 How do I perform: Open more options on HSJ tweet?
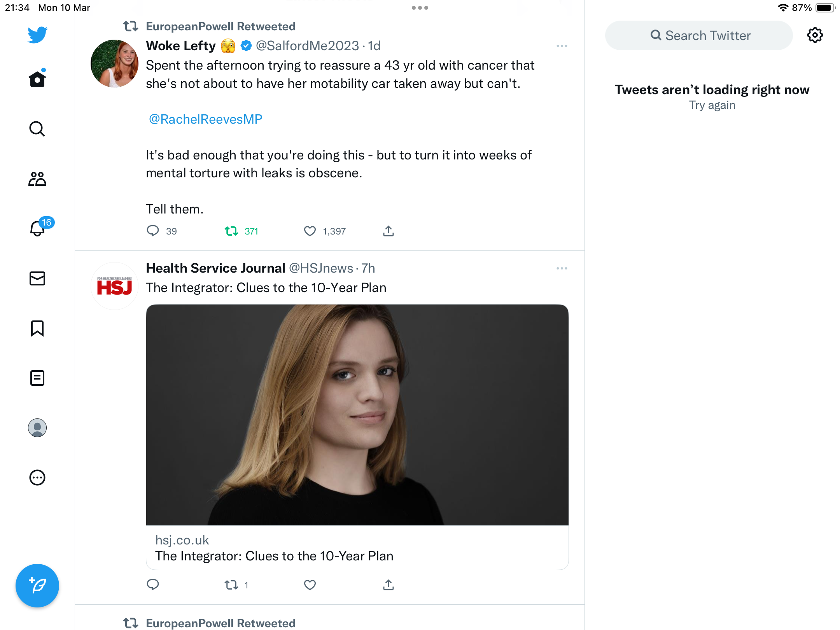point(562,268)
